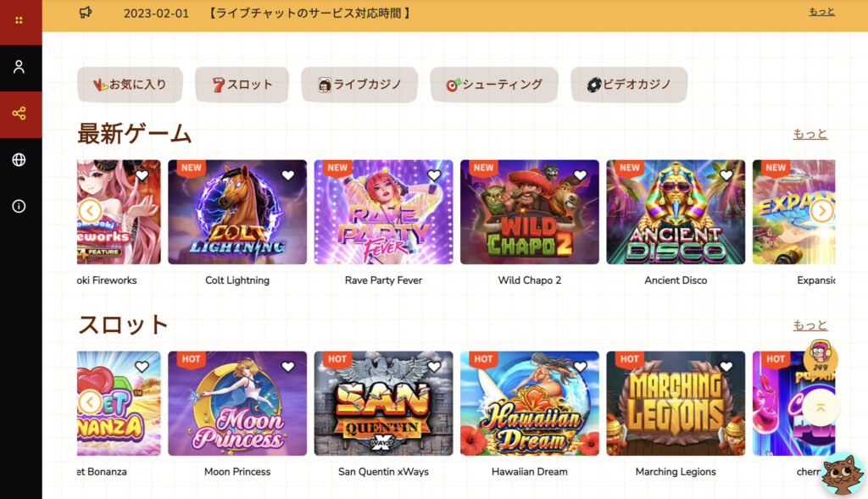The image size is (868, 499).
Task: Open the globe language icon
Action: (x=19, y=160)
